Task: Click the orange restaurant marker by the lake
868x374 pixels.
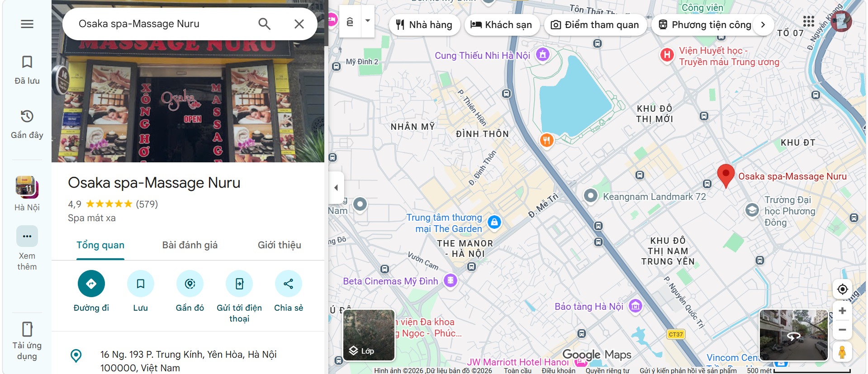Action: pyautogui.click(x=547, y=140)
